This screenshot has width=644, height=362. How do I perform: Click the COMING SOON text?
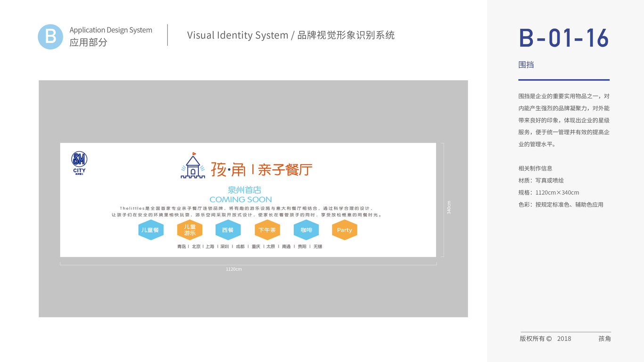click(x=241, y=199)
